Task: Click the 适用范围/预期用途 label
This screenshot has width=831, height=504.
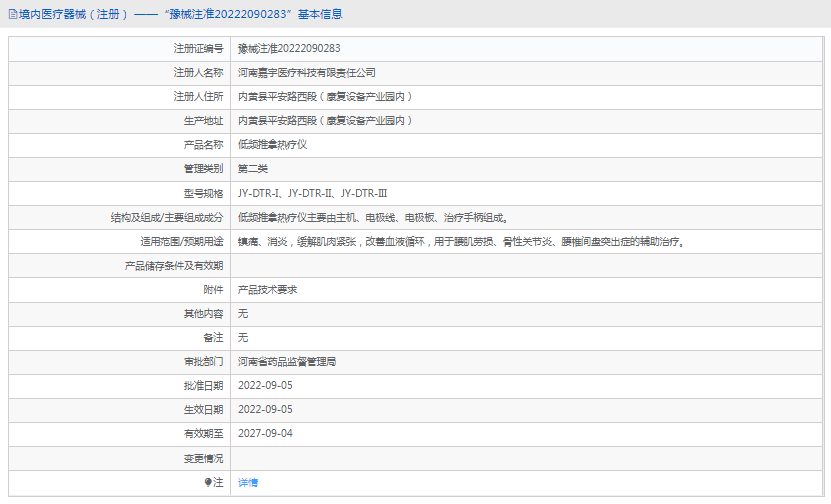Action: click(x=182, y=242)
